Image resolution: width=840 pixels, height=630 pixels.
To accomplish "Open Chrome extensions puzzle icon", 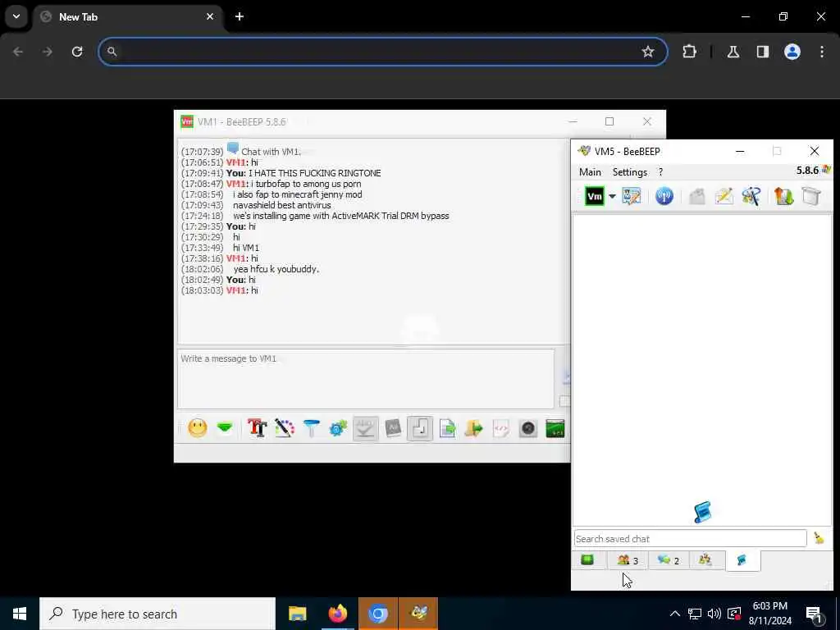I will point(689,52).
